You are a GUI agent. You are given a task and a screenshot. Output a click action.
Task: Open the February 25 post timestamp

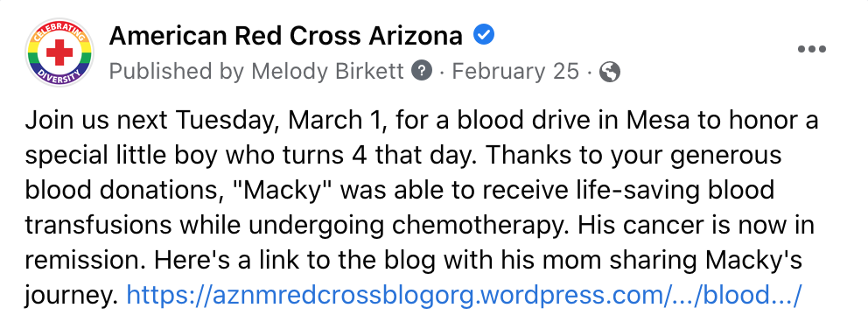(515, 72)
